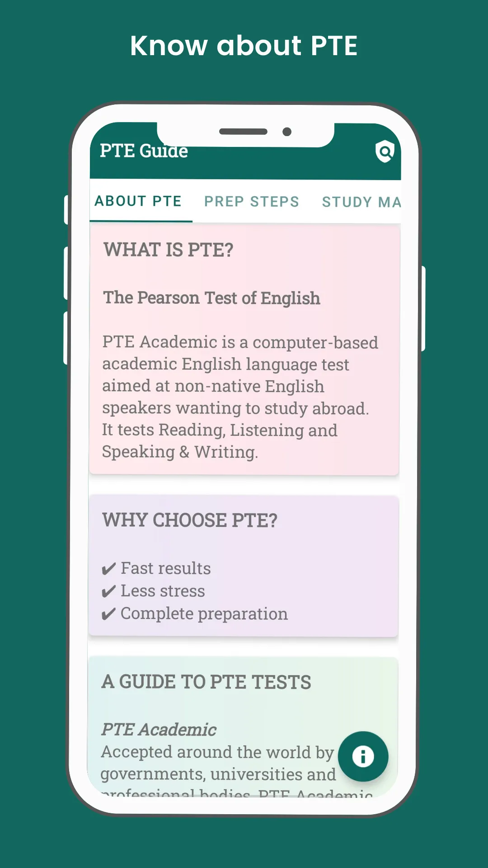Open the floating info button
Image resolution: width=488 pixels, height=868 pixels.
363,756
